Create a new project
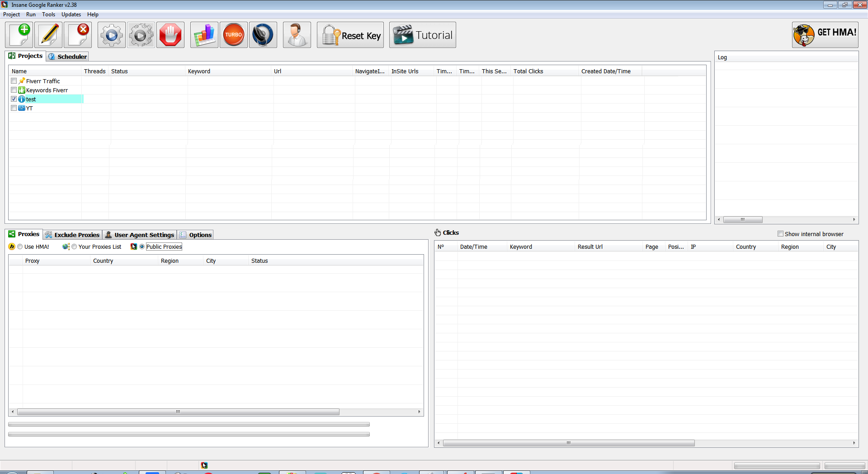Viewport: 868px width, 474px height. click(19, 35)
